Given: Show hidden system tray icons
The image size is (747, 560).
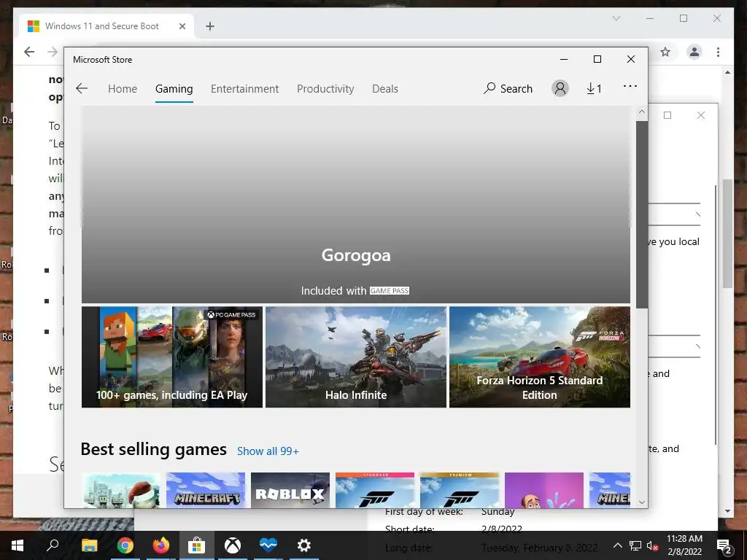Looking at the screenshot, I should [x=617, y=545].
